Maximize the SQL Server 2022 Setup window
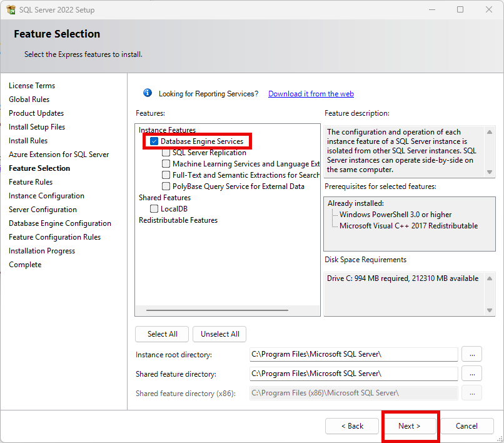Viewport: 504px width, 443px height. [x=460, y=9]
